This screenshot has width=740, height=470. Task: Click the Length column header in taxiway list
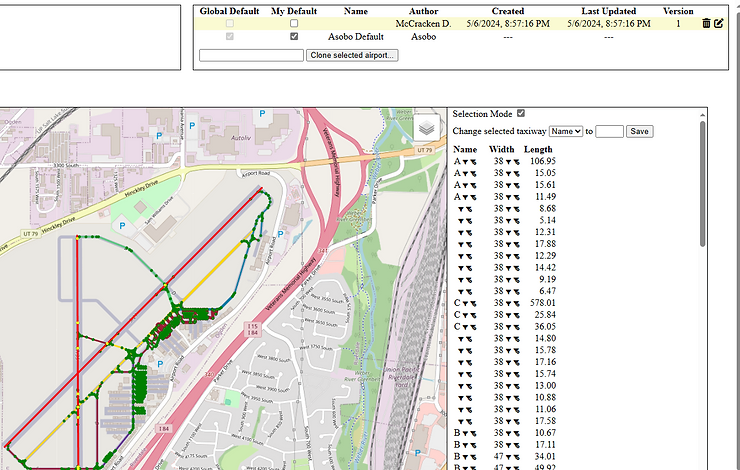tap(538, 149)
